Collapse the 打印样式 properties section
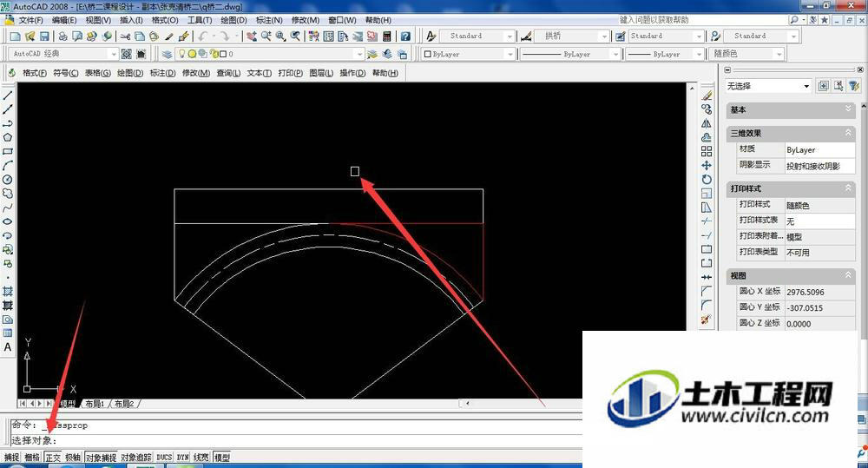Screen dimensions: 868x468 [848, 188]
